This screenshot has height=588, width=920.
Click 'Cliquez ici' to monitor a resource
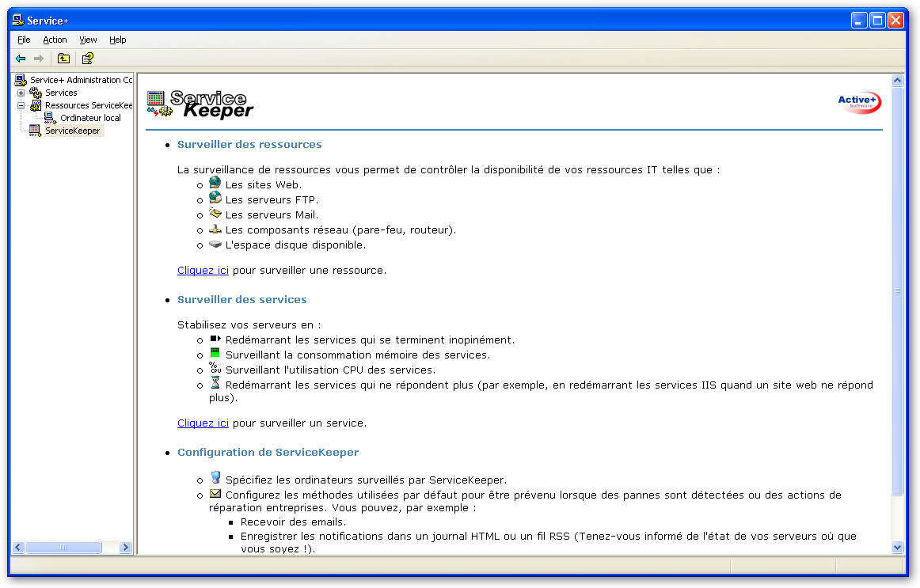point(203,270)
